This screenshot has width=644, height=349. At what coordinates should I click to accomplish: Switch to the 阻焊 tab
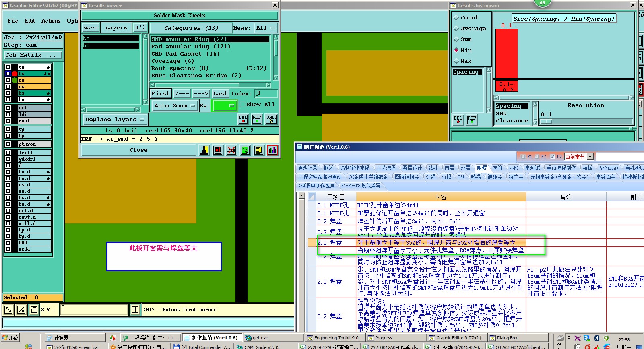point(481,168)
